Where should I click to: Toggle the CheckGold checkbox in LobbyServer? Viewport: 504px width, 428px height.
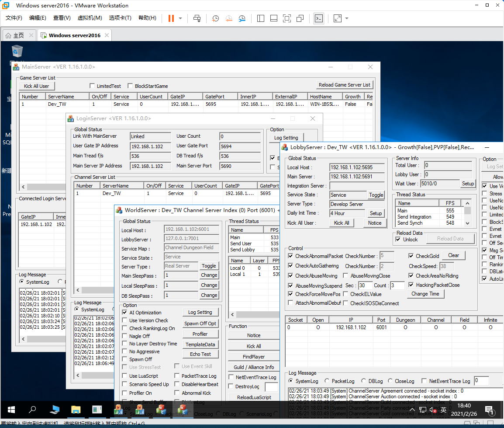point(411,256)
